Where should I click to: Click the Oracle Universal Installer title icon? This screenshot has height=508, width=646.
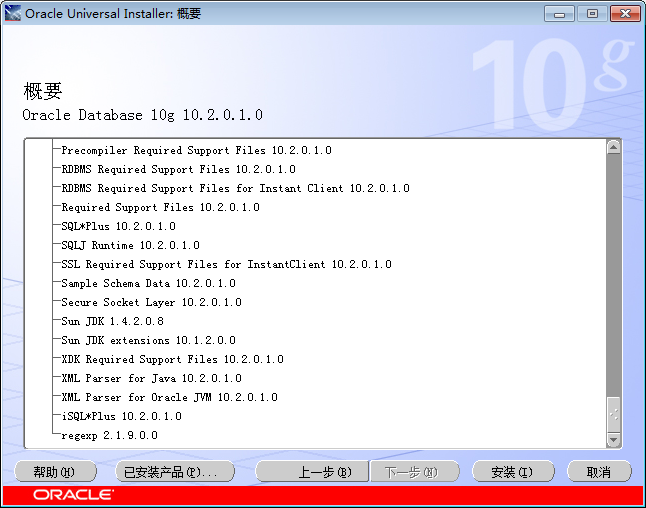(12, 13)
